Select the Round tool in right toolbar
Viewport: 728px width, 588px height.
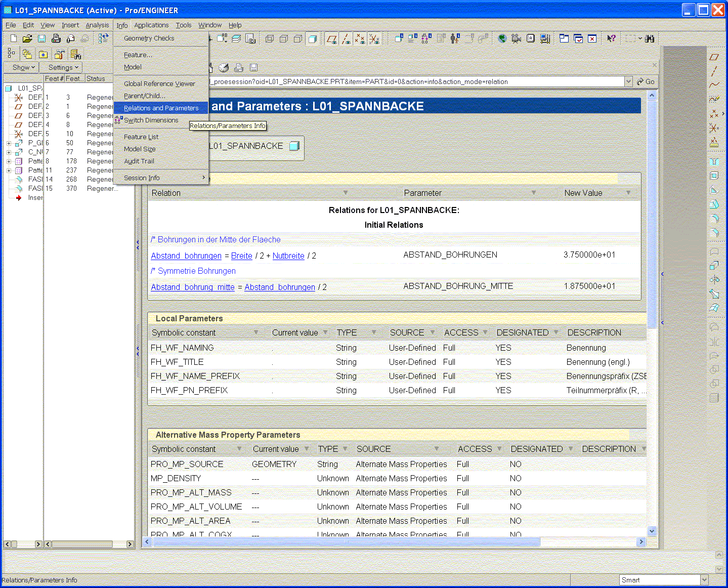tap(714, 219)
